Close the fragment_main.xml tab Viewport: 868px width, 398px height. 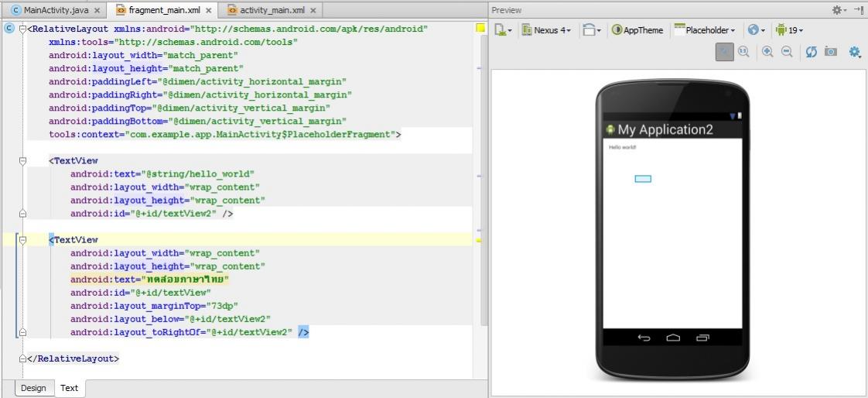click(208, 11)
